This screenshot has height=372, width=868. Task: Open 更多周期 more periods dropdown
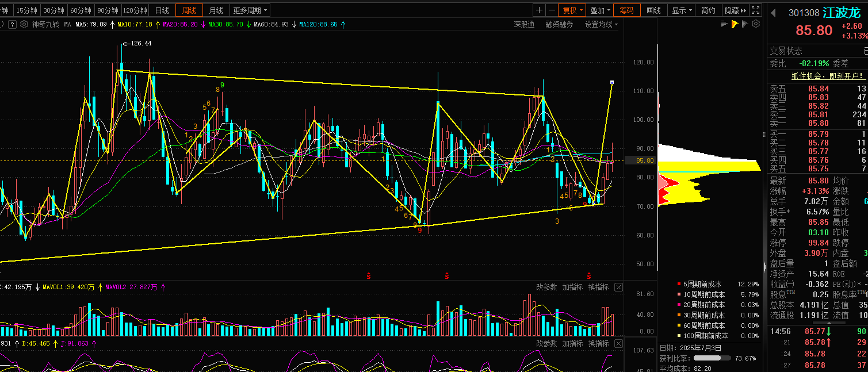tap(250, 10)
